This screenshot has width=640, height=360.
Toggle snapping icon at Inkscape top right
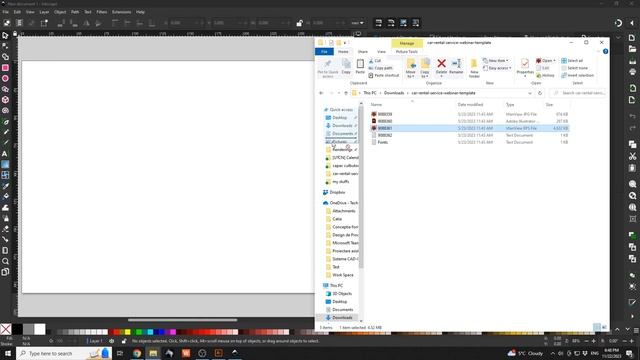pos(618,23)
